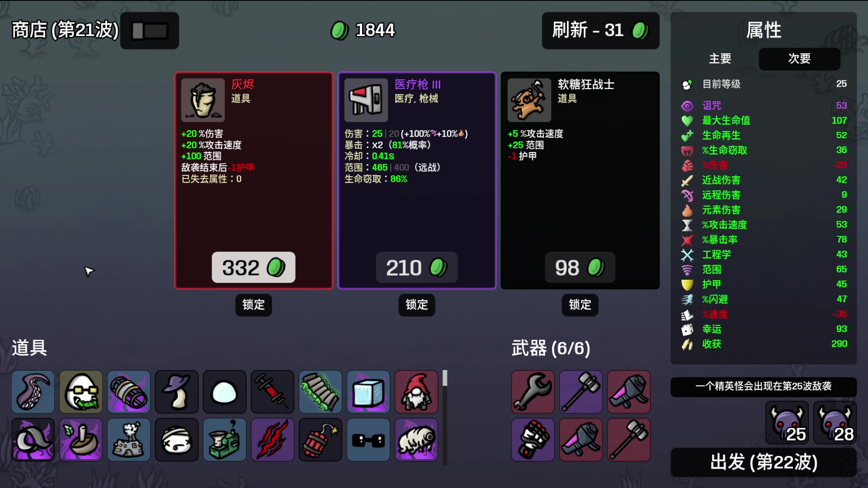Click the dynamite bundle item icon
This screenshot has height=488, width=868.
tap(321, 440)
